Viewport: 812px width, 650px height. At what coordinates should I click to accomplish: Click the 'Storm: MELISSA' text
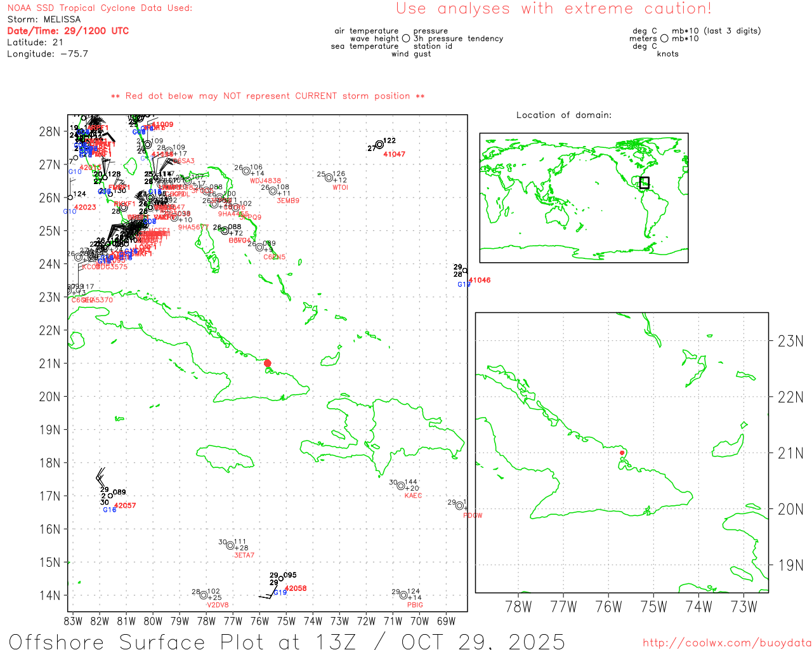click(44, 20)
